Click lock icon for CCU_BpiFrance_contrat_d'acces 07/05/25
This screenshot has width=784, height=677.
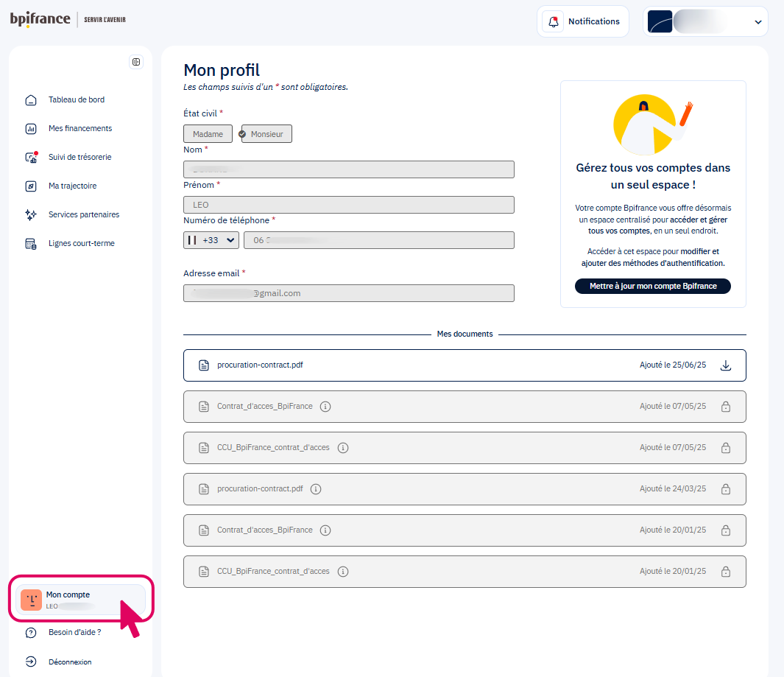726,448
